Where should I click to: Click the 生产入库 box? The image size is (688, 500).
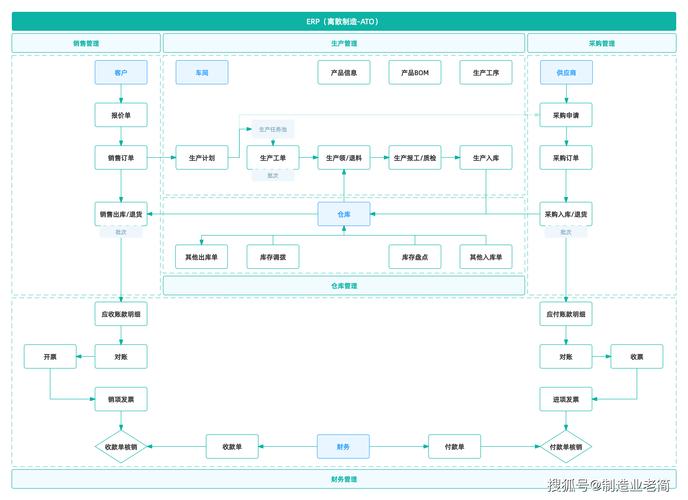486,157
